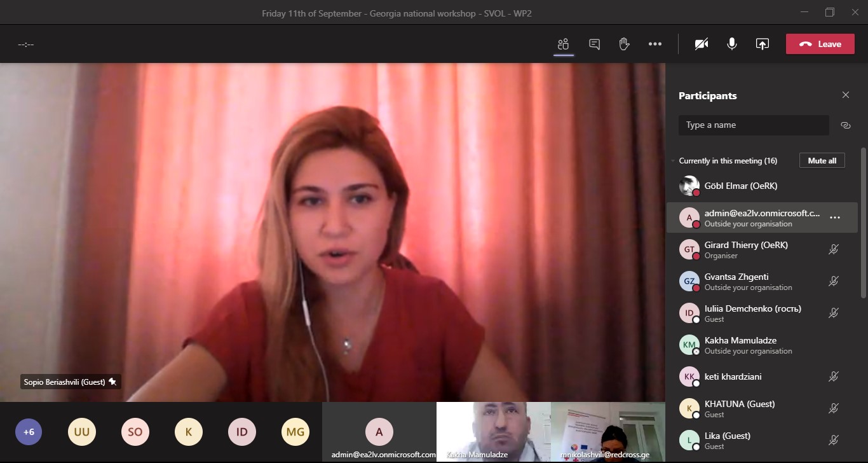Expand the +6 more participants bubble
The width and height of the screenshot is (868, 463).
[29, 432]
